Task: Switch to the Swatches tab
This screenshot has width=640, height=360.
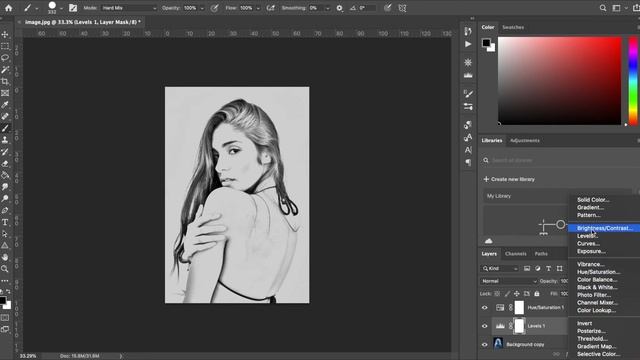Action: point(513,27)
